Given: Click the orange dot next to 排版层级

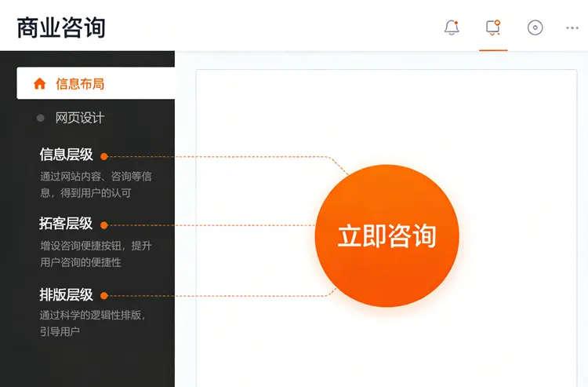Looking at the screenshot, I should coord(103,296).
